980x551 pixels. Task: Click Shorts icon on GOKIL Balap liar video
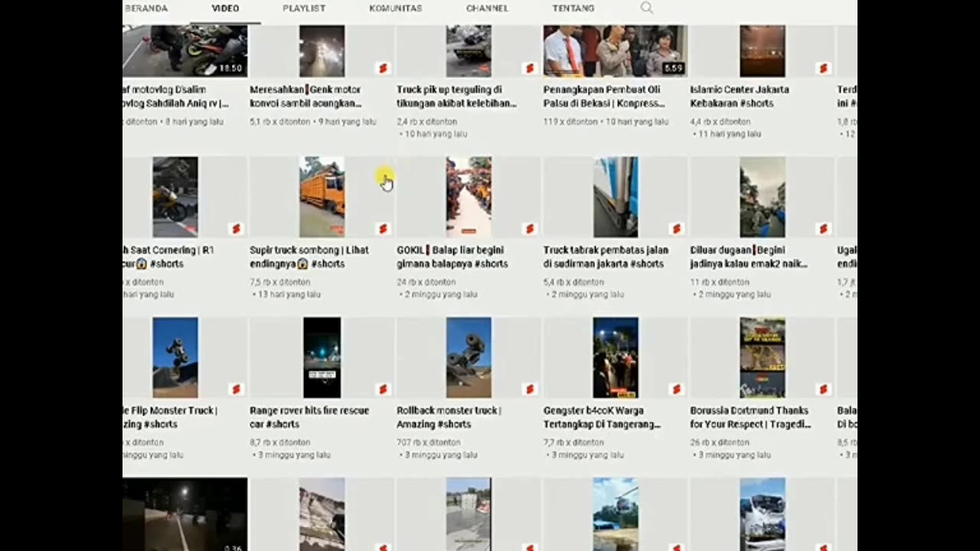click(x=529, y=229)
